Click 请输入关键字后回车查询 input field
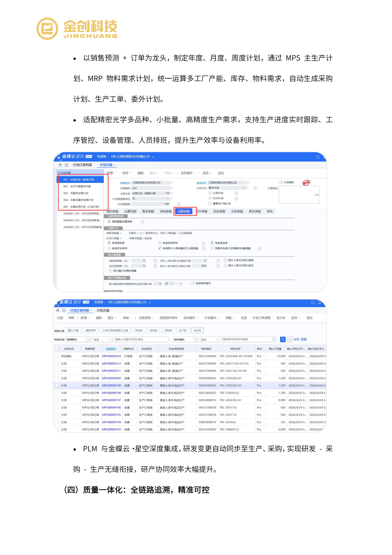 pos(141,339)
